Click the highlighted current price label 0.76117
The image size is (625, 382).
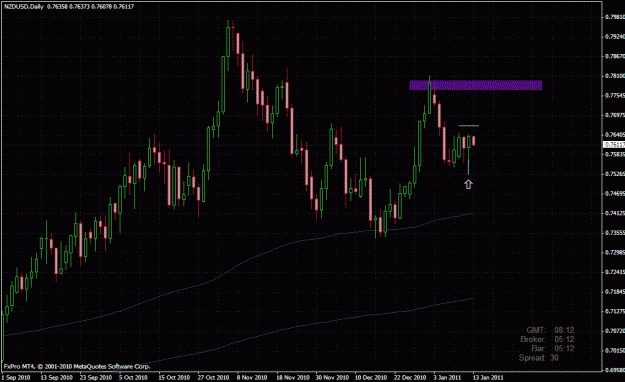coord(614,144)
